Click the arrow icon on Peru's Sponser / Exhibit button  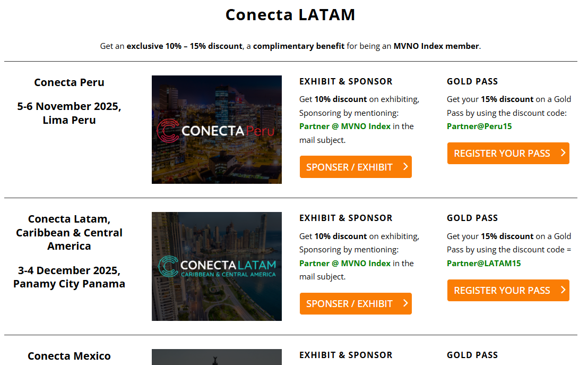[405, 167]
